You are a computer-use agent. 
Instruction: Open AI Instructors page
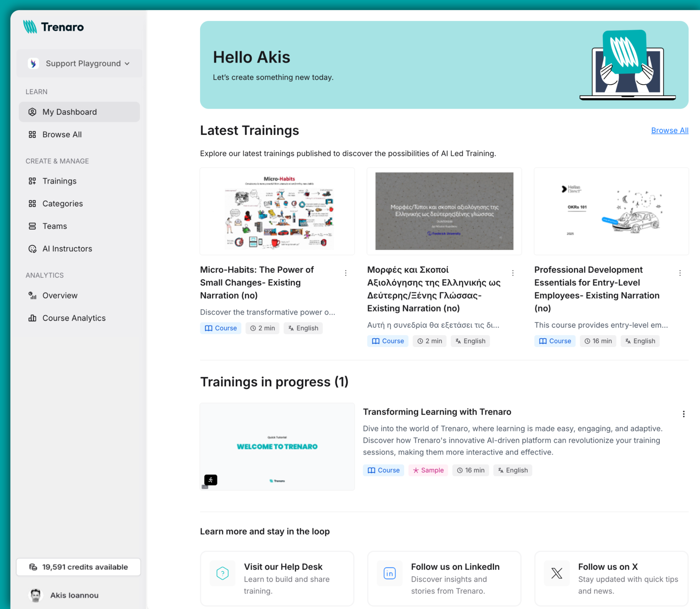point(67,249)
